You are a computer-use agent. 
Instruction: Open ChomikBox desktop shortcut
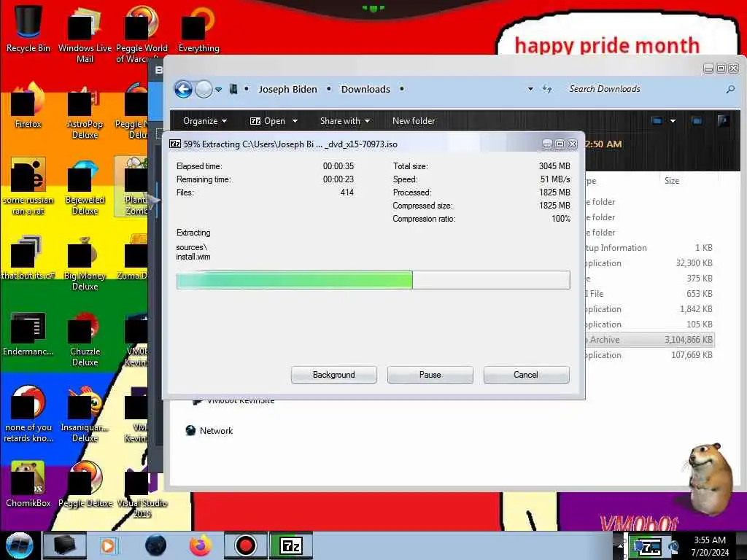coord(28,485)
